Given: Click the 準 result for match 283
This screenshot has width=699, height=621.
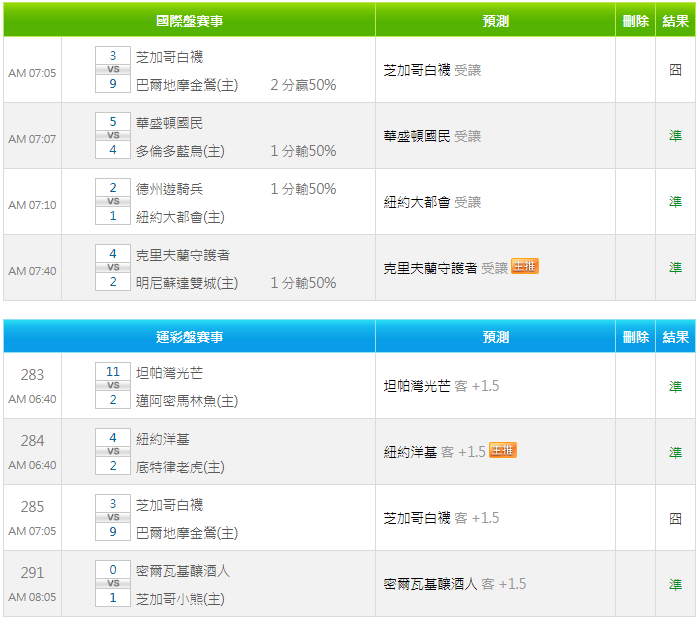Looking at the screenshot, I should coord(675,387).
